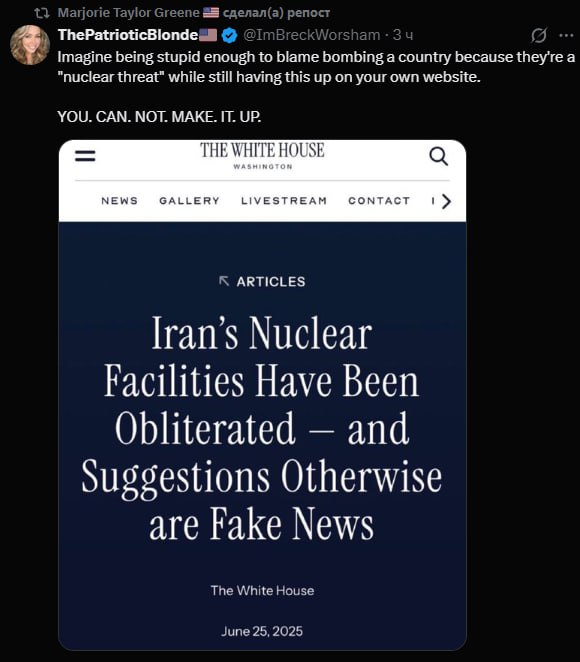Open ThePatrioticBlonde profile avatar

pyautogui.click(x=30, y=44)
